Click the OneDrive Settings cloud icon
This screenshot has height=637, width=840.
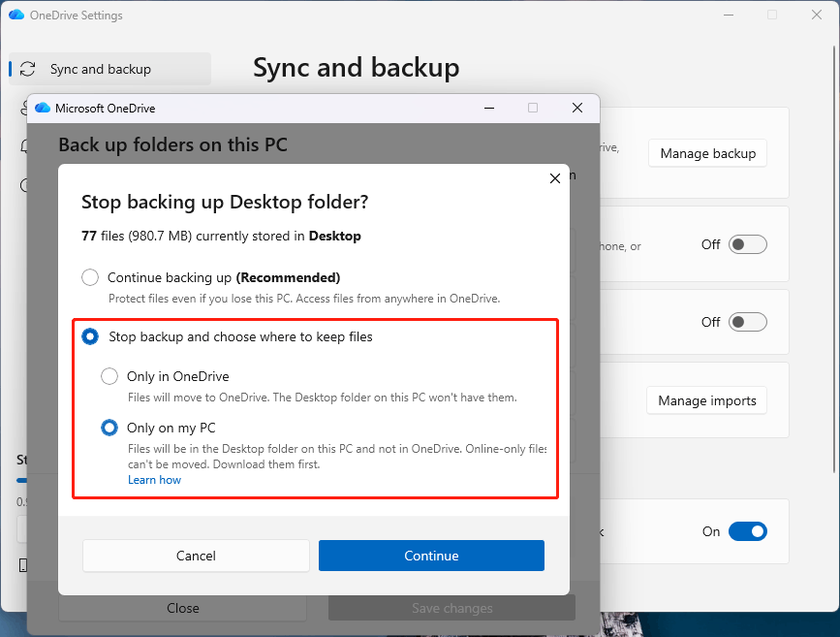(16, 15)
